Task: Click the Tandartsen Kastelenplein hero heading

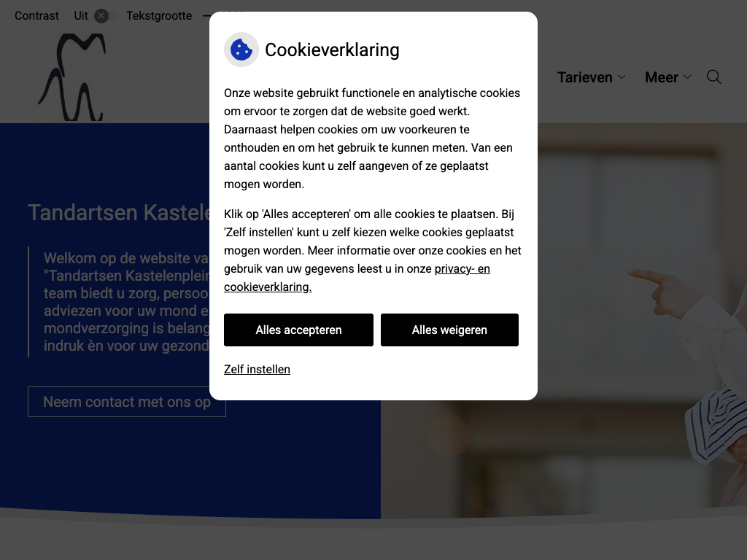Action: [x=119, y=212]
